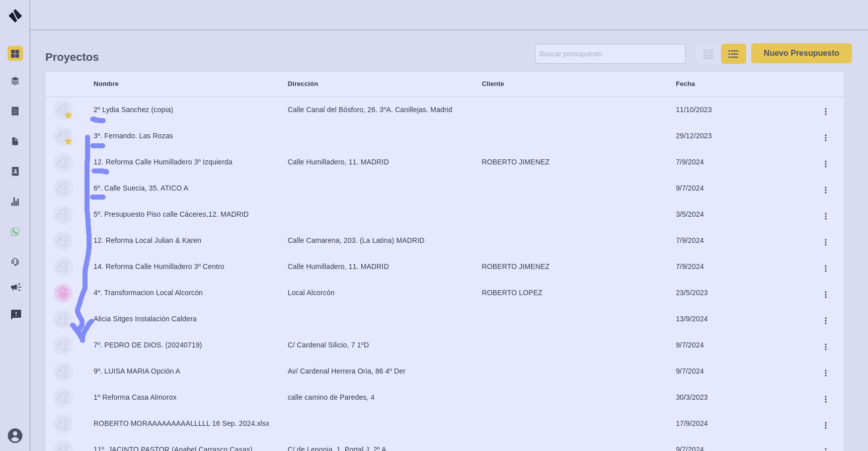Image resolution: width=868 pixels, height=451 pixels.
Task: Open the receipt icon in sidebar
Action: coord(15,111)
